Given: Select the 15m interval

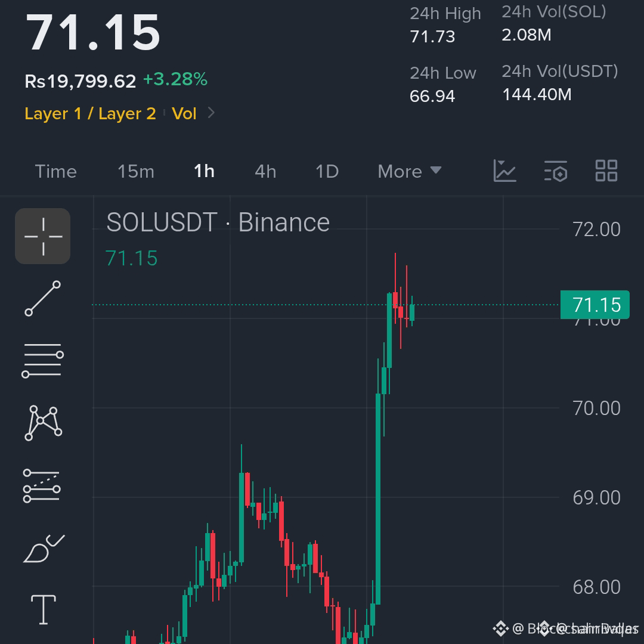Looking at the screenshot, I should 136,171.
